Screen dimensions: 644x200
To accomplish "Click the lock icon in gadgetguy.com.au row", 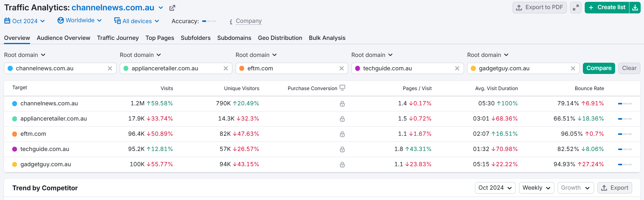I will pyautogui.click(x=342, y=165).
